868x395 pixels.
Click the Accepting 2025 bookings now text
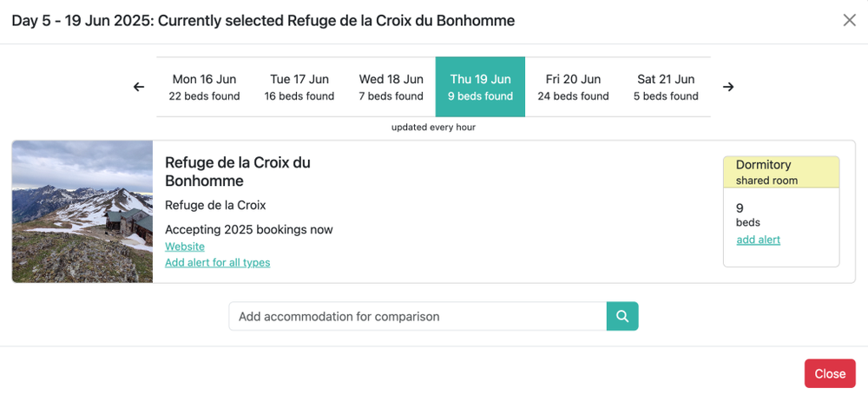(x=249, y=230)
